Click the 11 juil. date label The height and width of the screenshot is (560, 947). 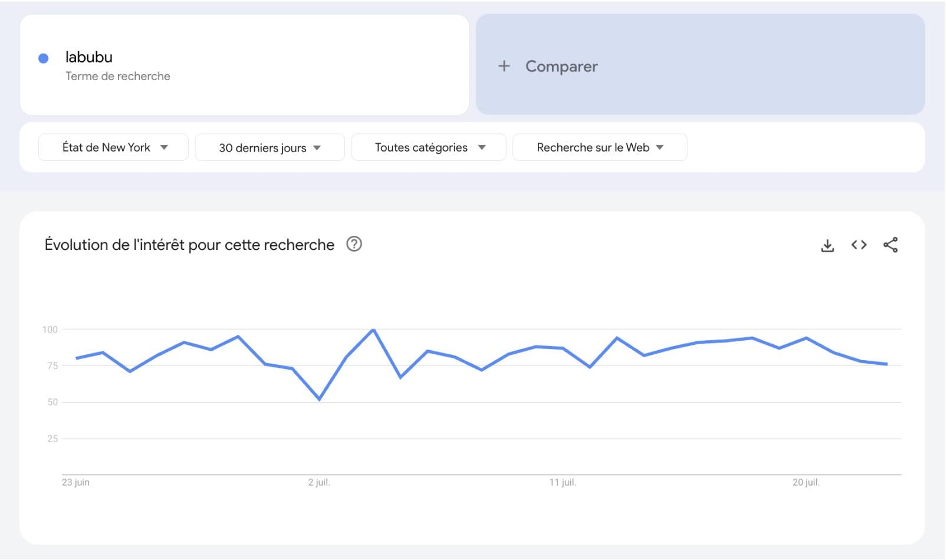tap(563, 482)
